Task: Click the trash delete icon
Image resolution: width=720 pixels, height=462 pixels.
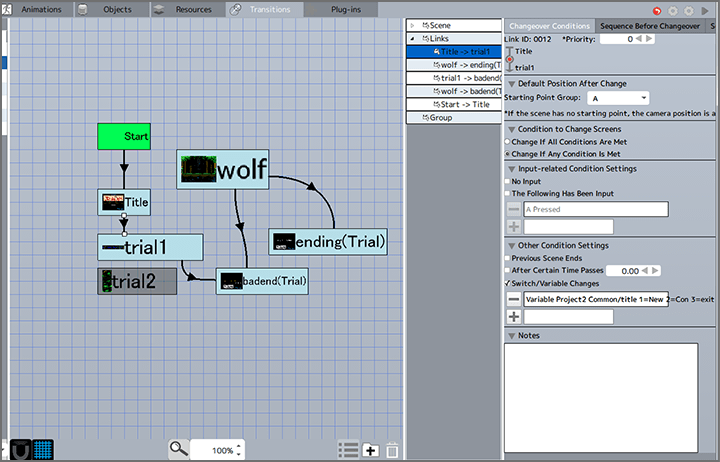Action: (393, 450)
